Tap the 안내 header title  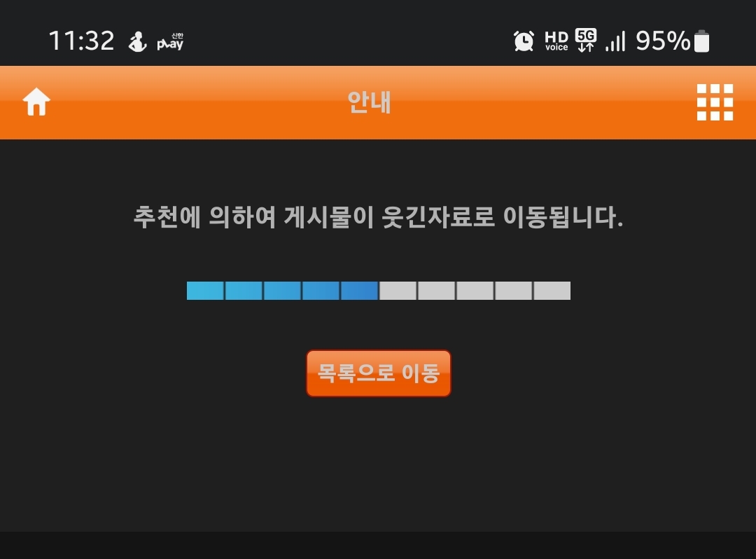(370, 102)
